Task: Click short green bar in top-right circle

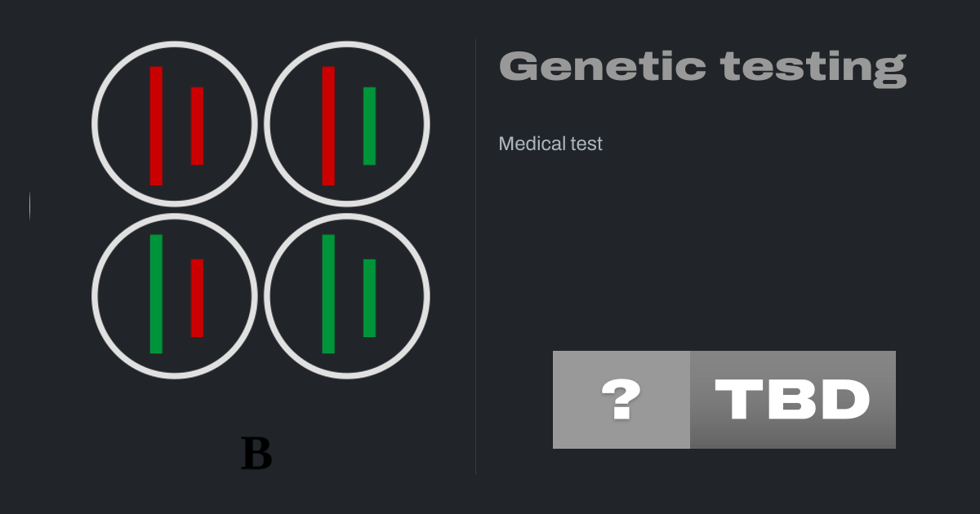Action: pos(369,126)
